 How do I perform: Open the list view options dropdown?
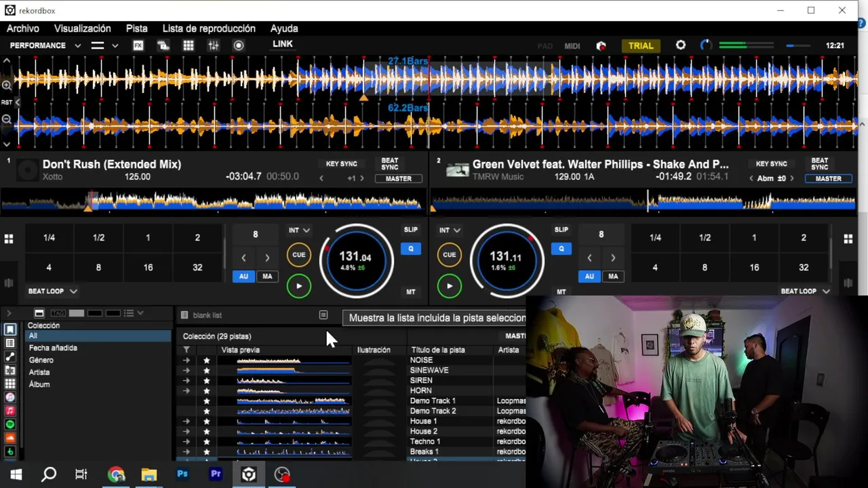click(x=134, y=313)
